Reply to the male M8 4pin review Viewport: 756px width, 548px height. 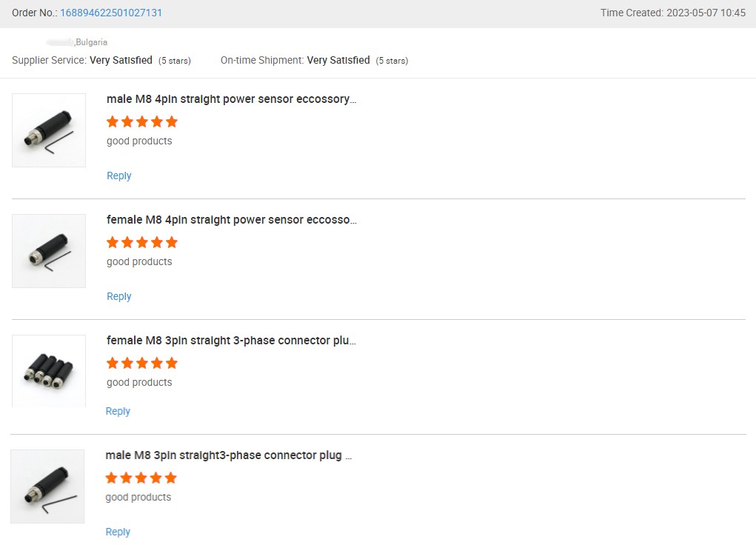pyautogui.click(x=118, y=176)
